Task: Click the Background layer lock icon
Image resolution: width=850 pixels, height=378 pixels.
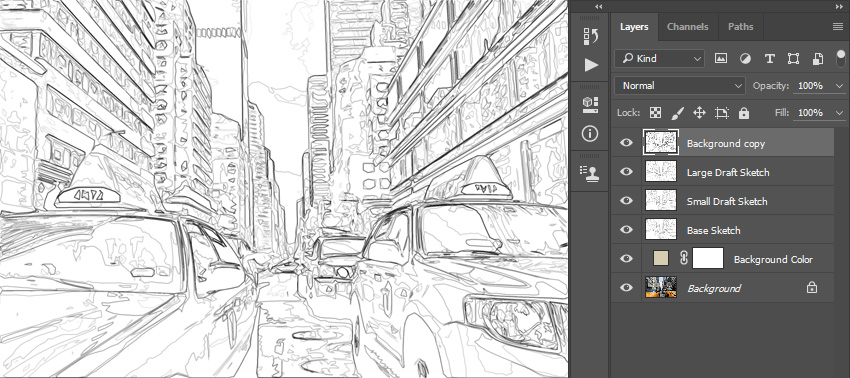Action: click(x=812, y=287)
